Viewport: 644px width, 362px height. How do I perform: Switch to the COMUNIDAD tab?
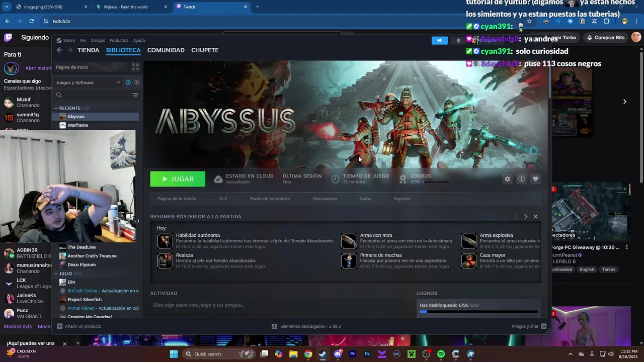click(166, 50)
